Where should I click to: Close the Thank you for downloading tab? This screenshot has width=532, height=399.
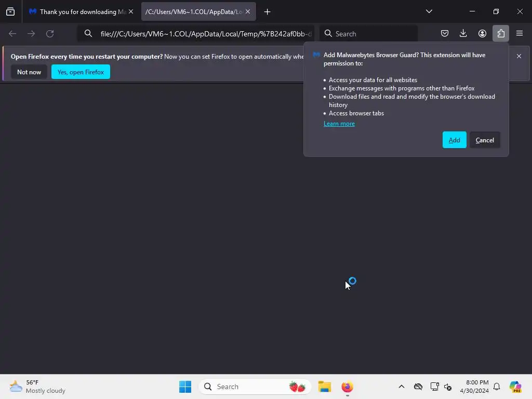[x=131, y=11]
